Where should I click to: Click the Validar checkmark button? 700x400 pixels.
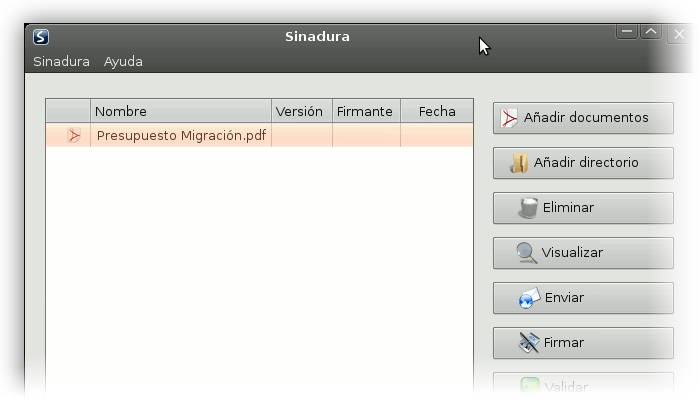[582, 386]
